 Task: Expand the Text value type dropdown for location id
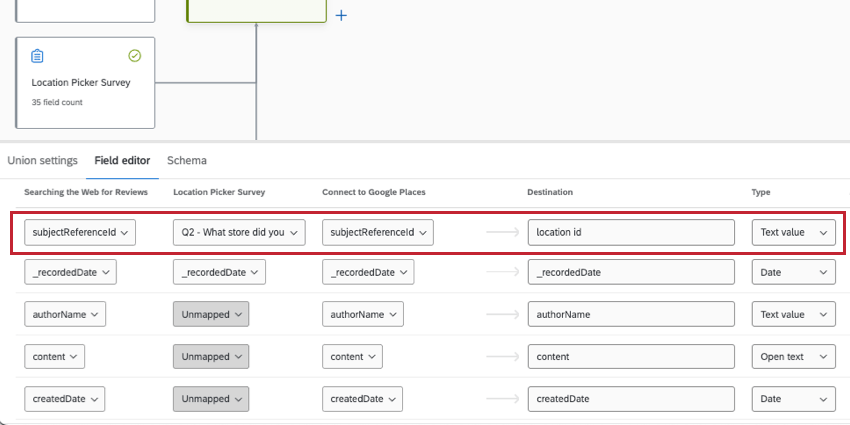point(793,232)
